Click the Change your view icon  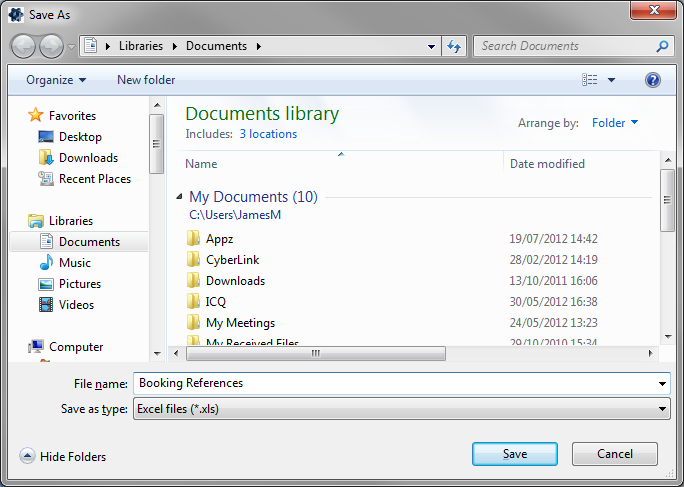(590, 80)
